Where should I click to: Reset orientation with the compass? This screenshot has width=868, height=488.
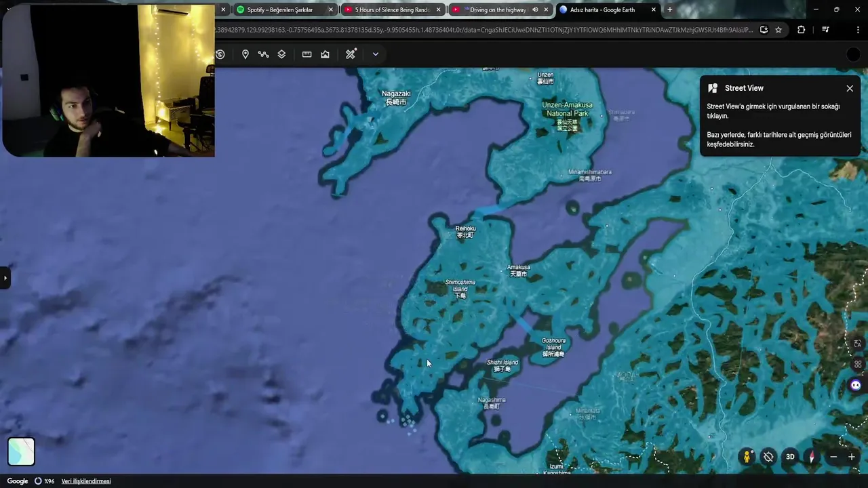click(x=812, y=457)
